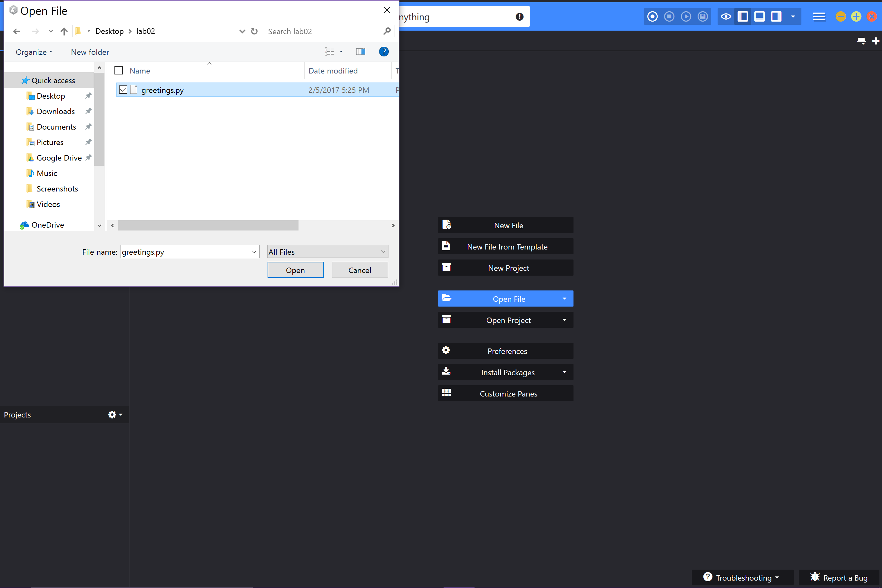Click the play macro icon
This screenshot has width=882, height=588.
point(686,16)
